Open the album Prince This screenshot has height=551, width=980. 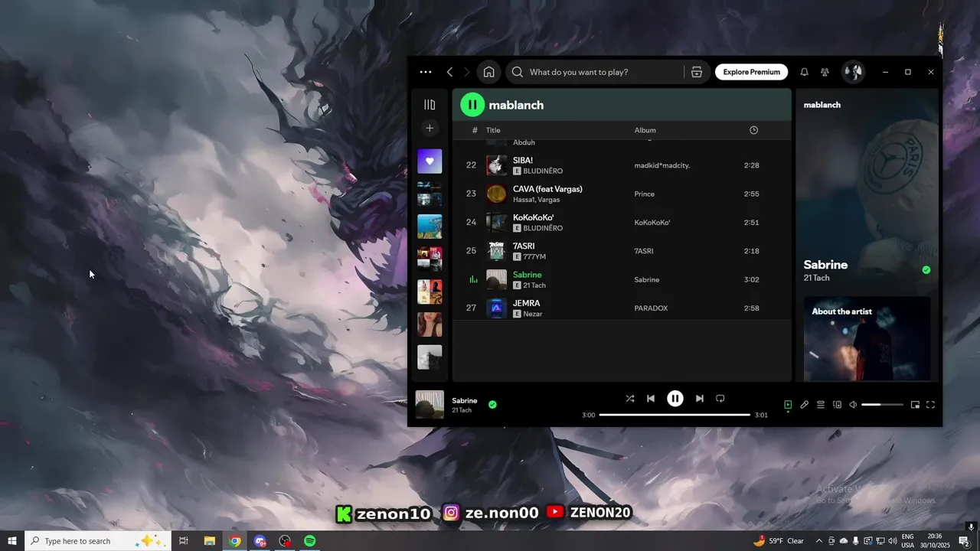click(x=644, y=194)
